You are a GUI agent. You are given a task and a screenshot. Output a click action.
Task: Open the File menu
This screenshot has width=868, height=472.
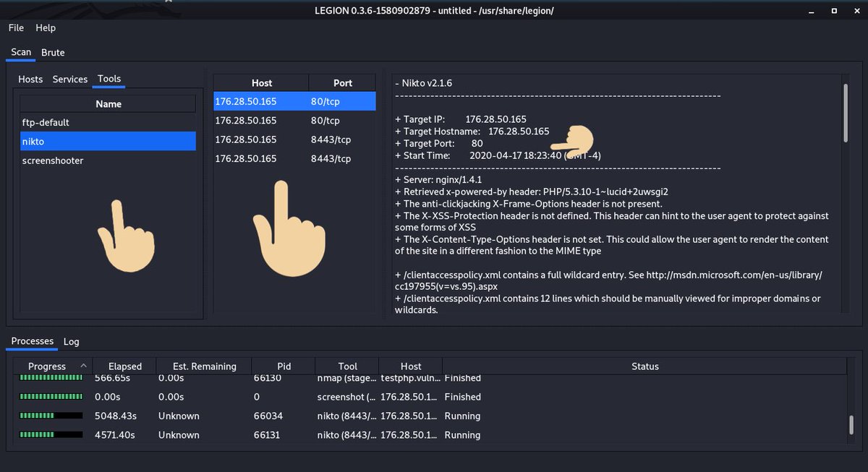coord(16,27)
